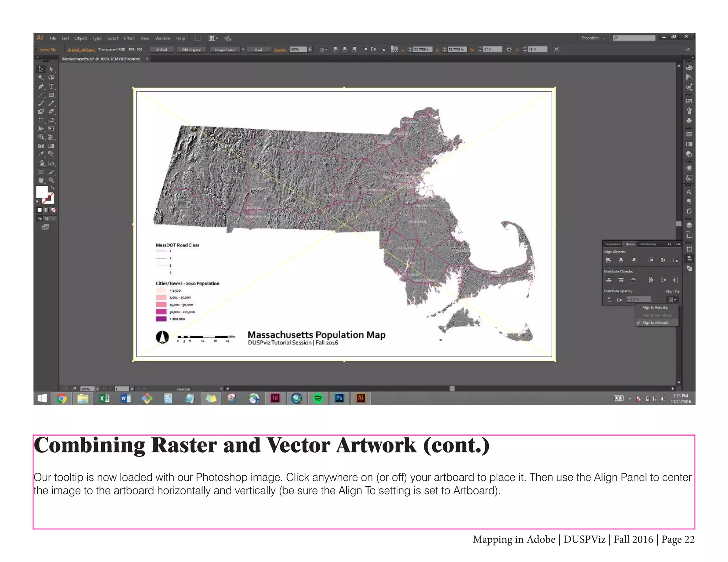Select the Eraser tool
Viewport: 728px width, 562px height.
[x=51, y=112]
